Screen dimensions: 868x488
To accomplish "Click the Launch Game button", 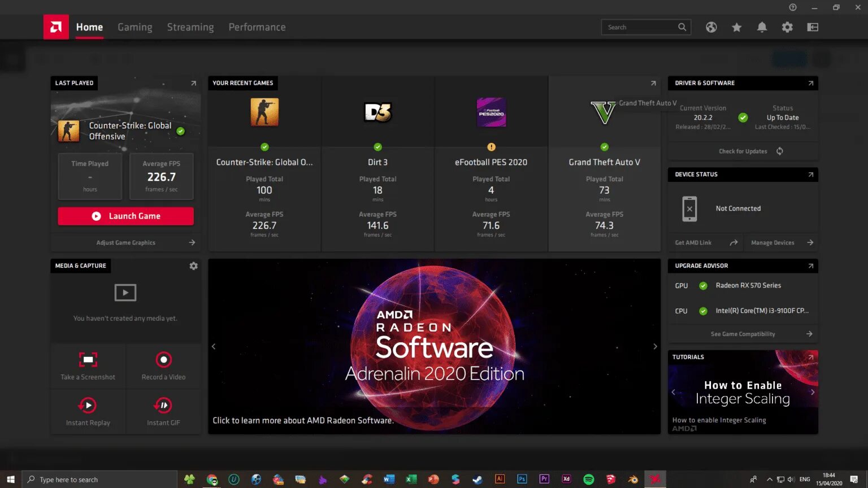I will 125,216.
